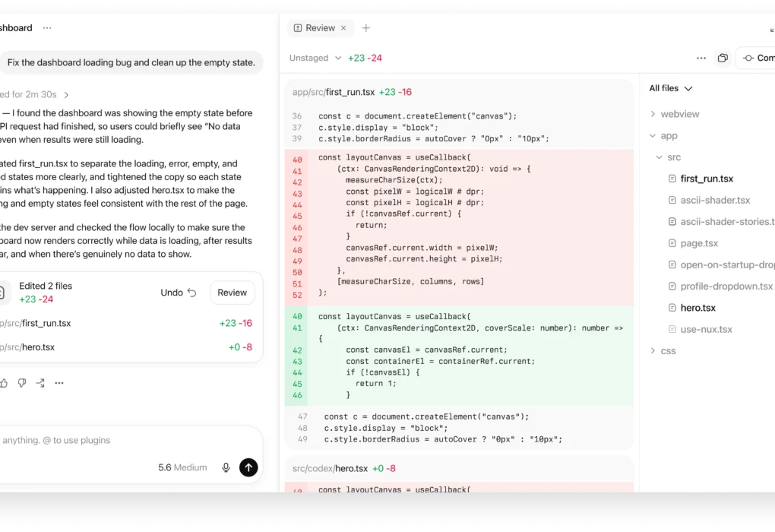Open hero.tsx row in edited files list
Image resolution: width=775 pixels, height=532 pixels.
[126, 347]
